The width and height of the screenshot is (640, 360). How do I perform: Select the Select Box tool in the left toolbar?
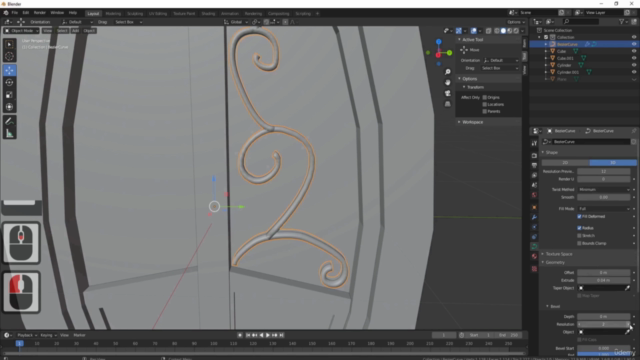(9, 44)
